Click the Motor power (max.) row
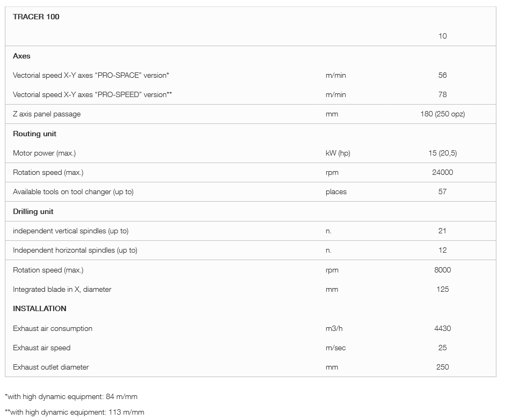The height and width of the screenshot is (420, 505). [251, 153]
